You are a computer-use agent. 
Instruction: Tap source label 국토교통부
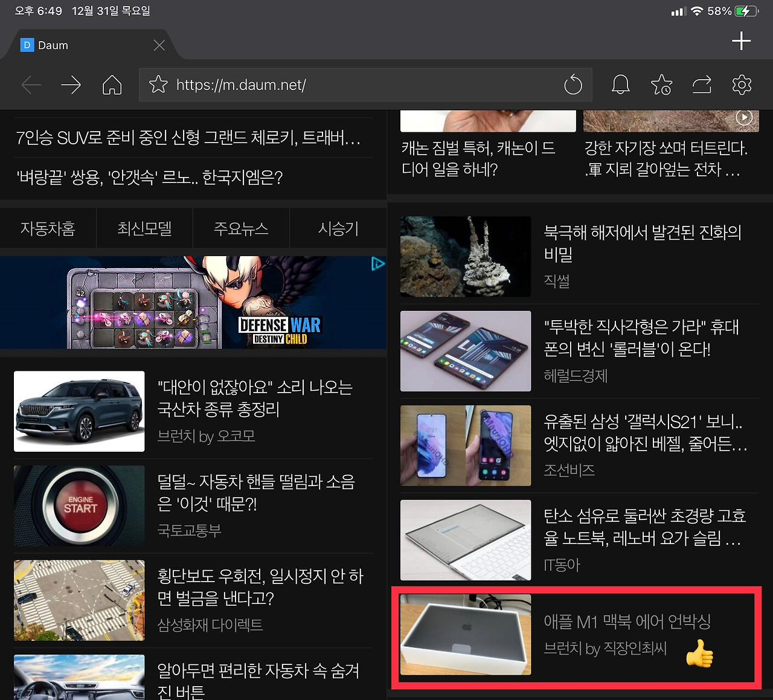pyautogui.click(x=189, y=530)
